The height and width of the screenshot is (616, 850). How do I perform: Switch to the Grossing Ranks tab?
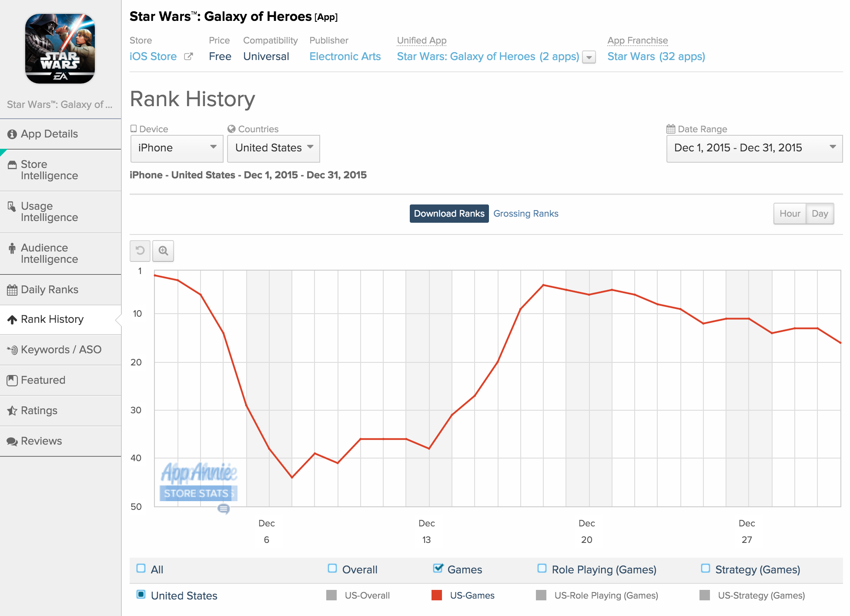point(526,213)
